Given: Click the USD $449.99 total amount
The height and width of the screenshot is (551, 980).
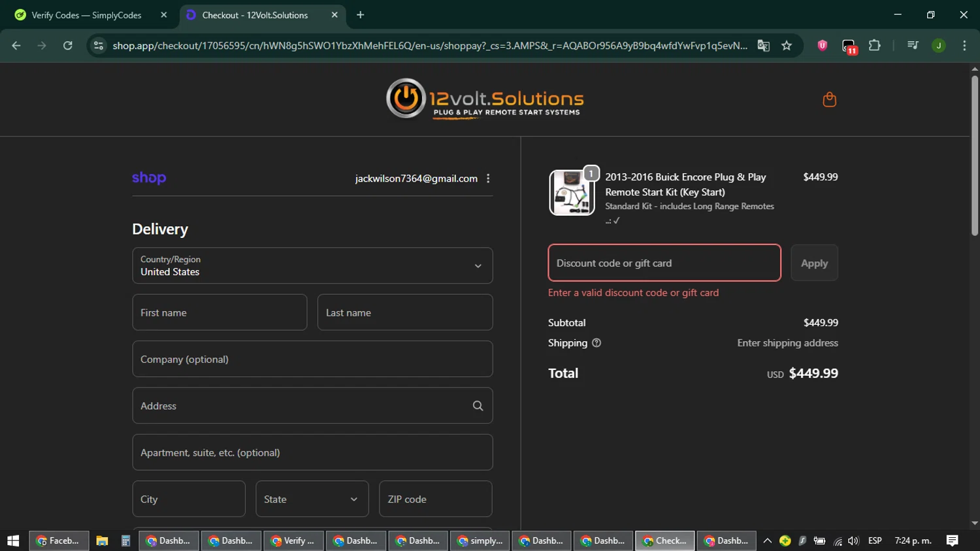Looking at the screenshot, I should (802, 373).
